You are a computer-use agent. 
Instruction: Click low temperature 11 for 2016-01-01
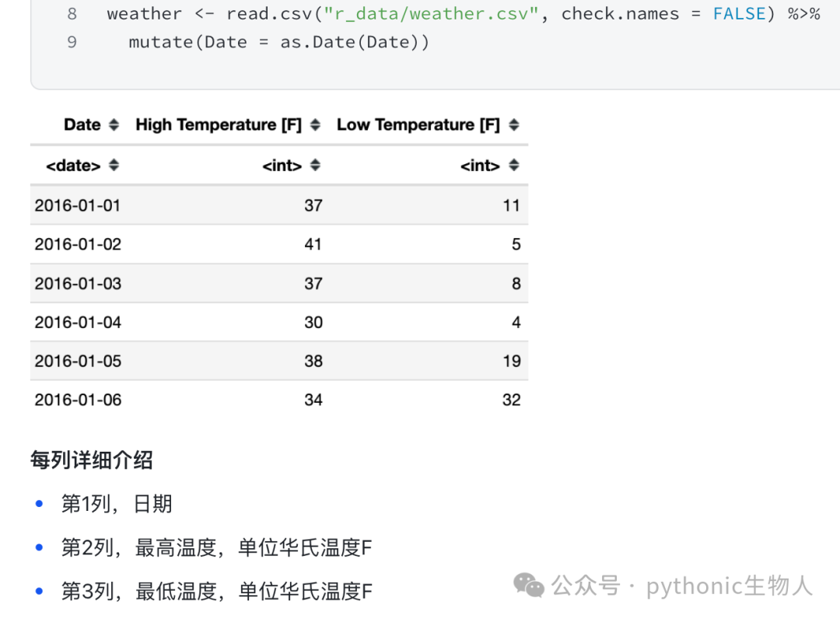(512, 205)
